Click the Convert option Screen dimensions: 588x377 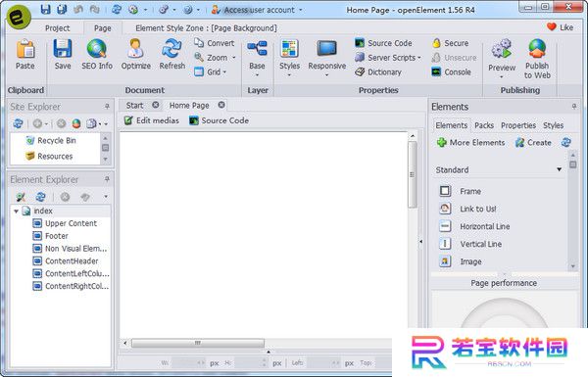[215, 43]
